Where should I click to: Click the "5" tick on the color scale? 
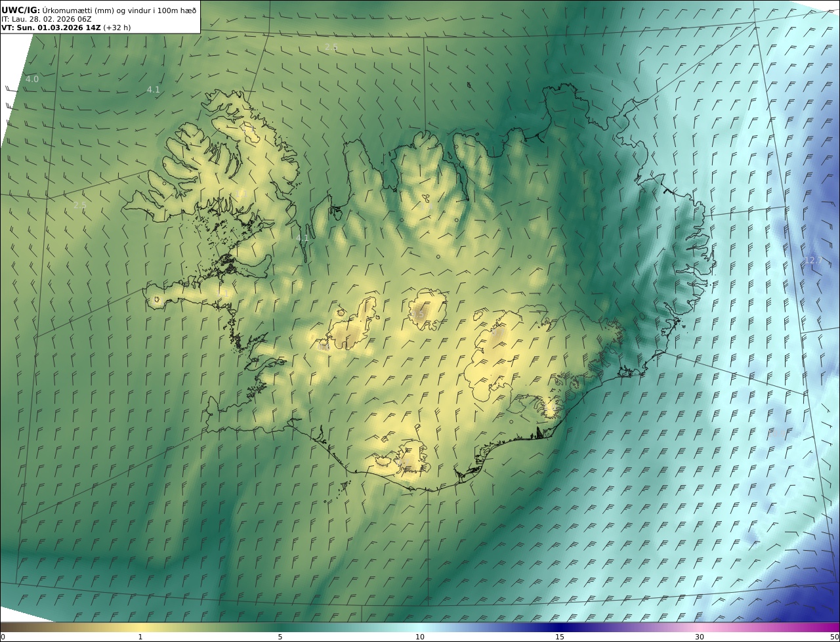[280, 637]
